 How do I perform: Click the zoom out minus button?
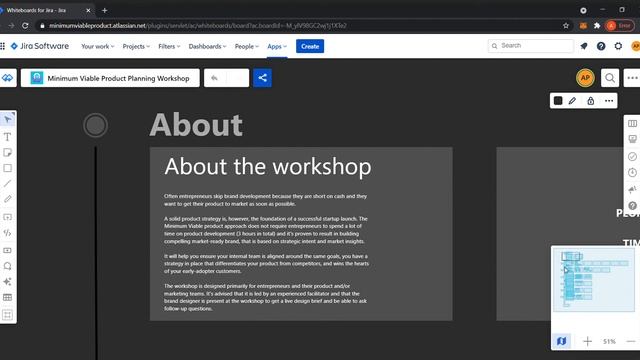coord(631,341)
